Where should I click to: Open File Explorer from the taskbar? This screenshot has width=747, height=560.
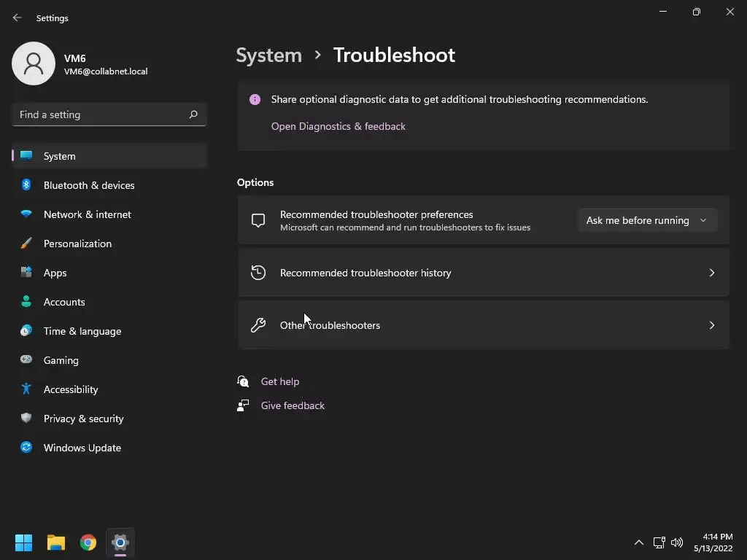click(56, 542)
